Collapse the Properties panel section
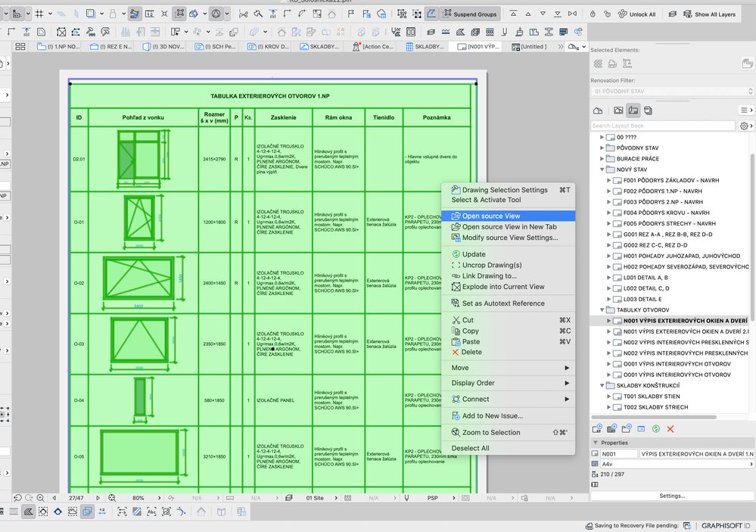756x532 pixels. click(595, 443)
